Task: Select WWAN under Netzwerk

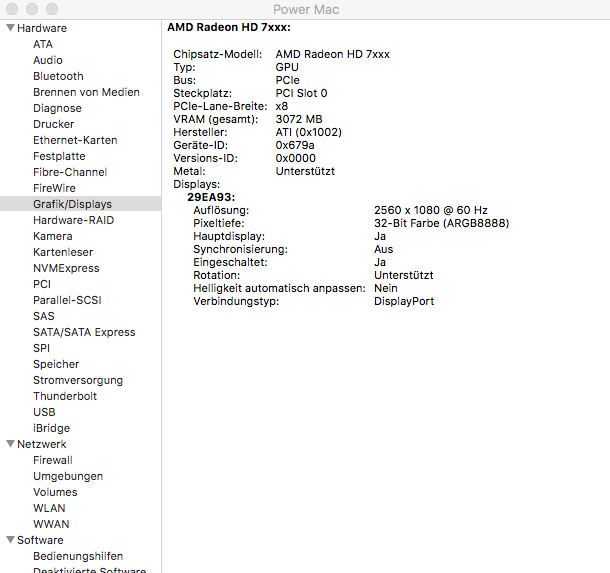Action: (51, 524)
